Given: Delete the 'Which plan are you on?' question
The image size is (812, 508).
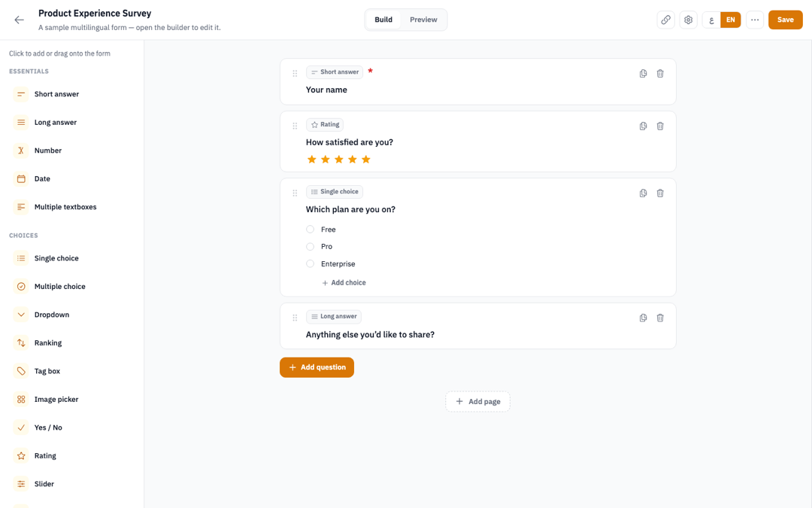Looking at the screenshot, I should pos(660,193).
